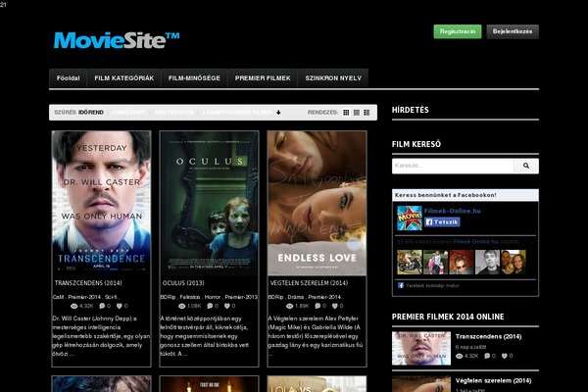Click the comment bubble icon under Transzcendens card

102,306
